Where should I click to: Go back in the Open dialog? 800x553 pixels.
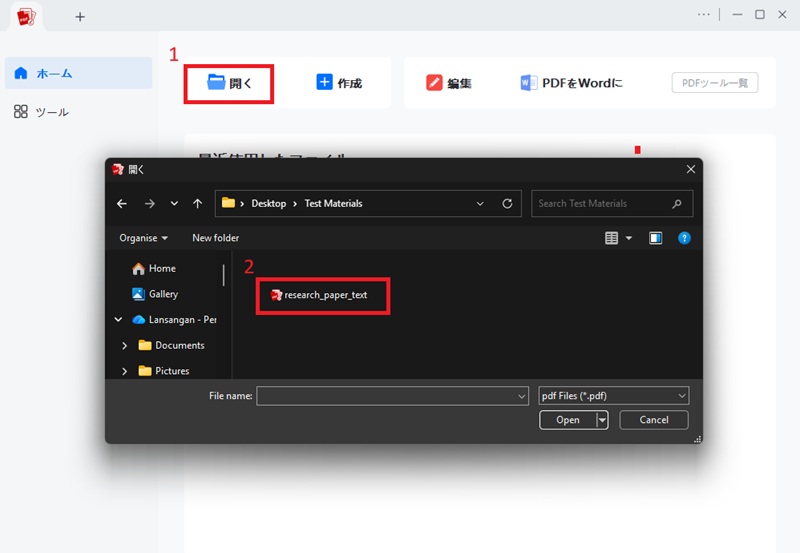tap(122, 204)
